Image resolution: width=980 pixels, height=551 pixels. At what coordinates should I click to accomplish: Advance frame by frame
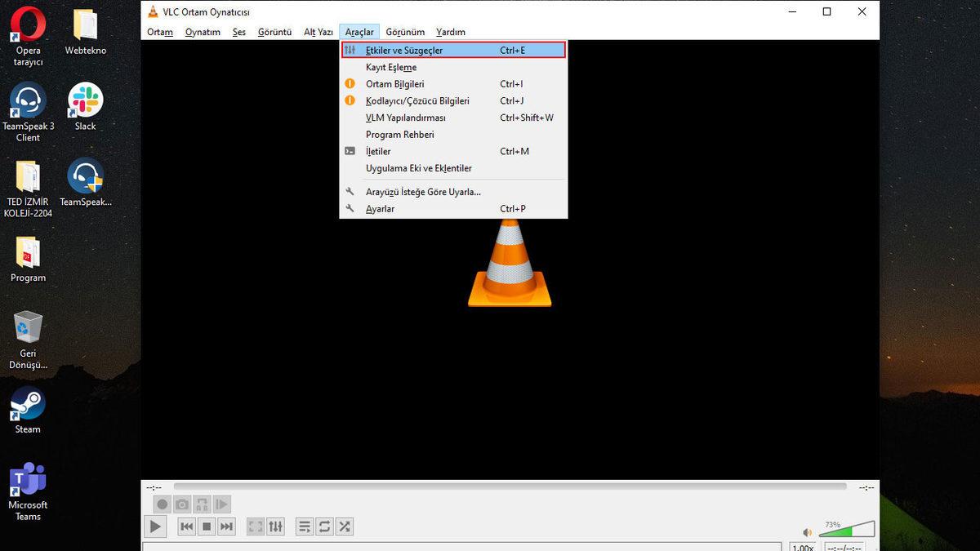[x=221, y=504]
